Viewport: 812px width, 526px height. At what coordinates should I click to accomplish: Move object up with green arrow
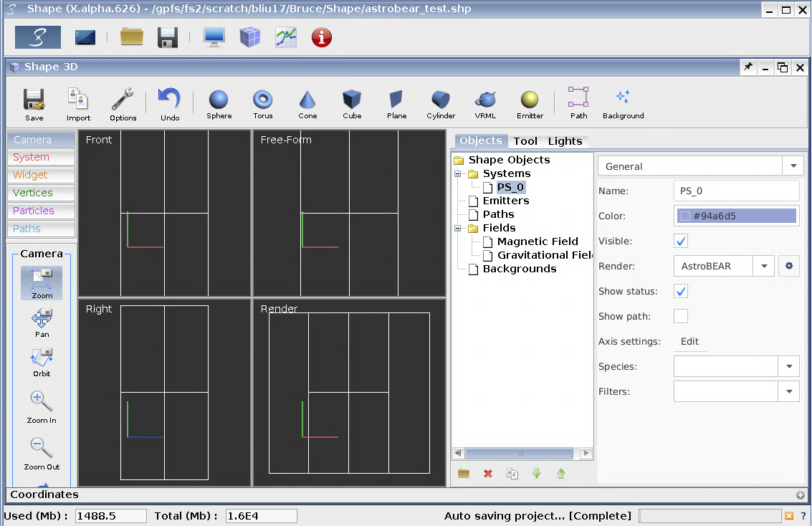[x=561, y=474]
